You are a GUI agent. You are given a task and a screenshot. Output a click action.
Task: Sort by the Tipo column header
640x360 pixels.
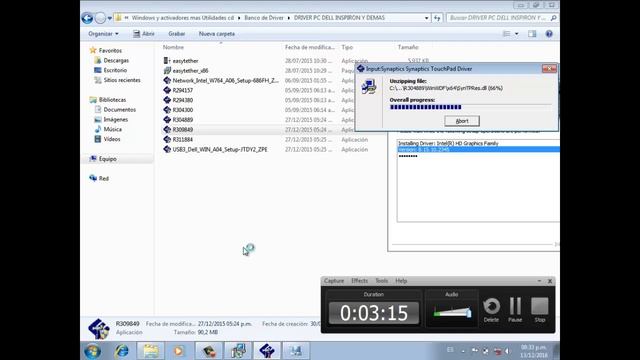click(347, 47)
